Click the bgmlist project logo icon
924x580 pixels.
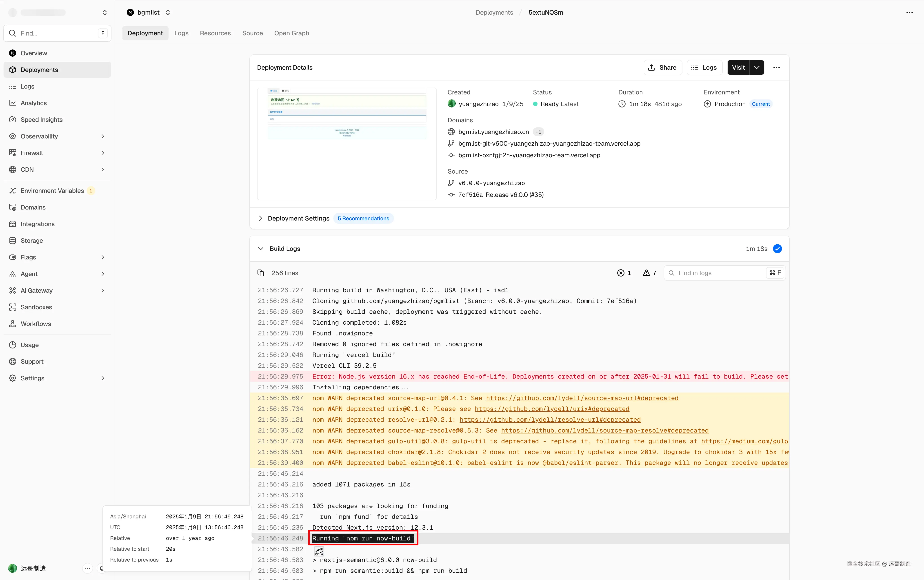coord(130,13)
